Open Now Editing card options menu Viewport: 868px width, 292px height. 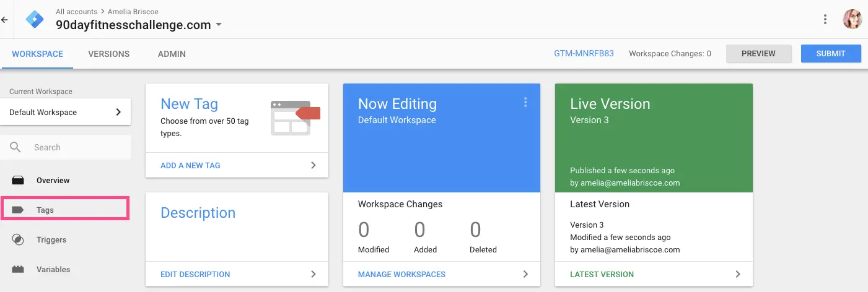point(525,102)
